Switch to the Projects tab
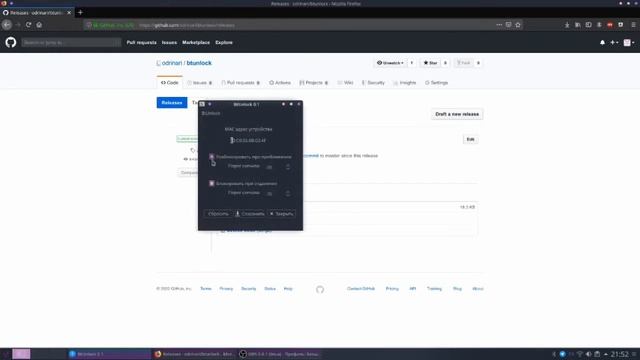640x360 pixels. 313,82
